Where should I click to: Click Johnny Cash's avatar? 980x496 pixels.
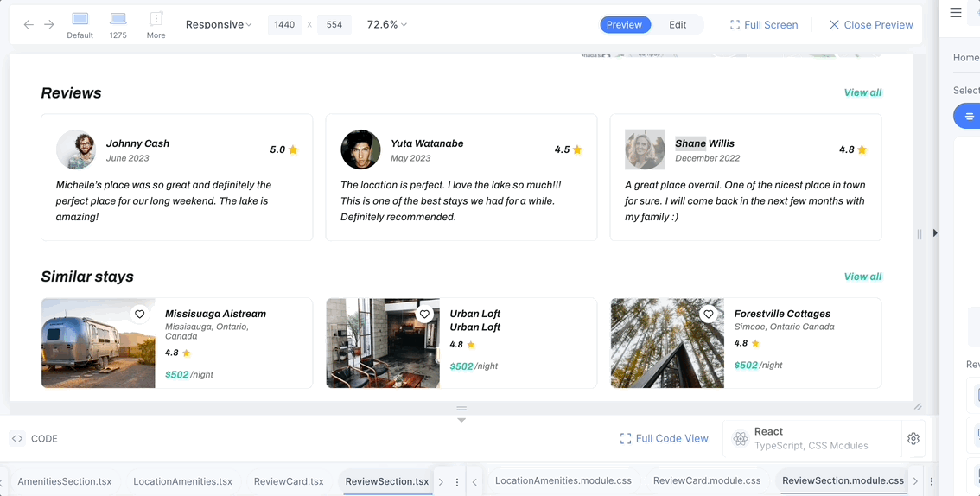pyautogui.click(x=76, y=149)
